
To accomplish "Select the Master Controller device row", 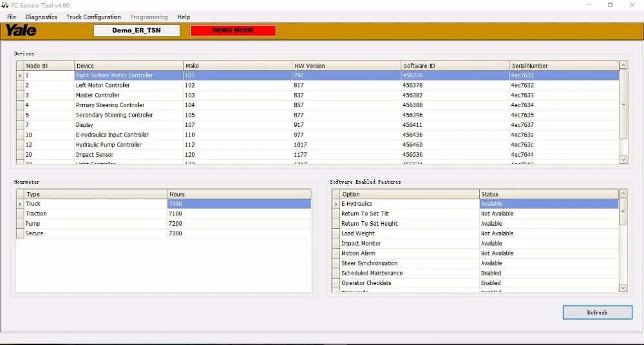I will [98, 95].
